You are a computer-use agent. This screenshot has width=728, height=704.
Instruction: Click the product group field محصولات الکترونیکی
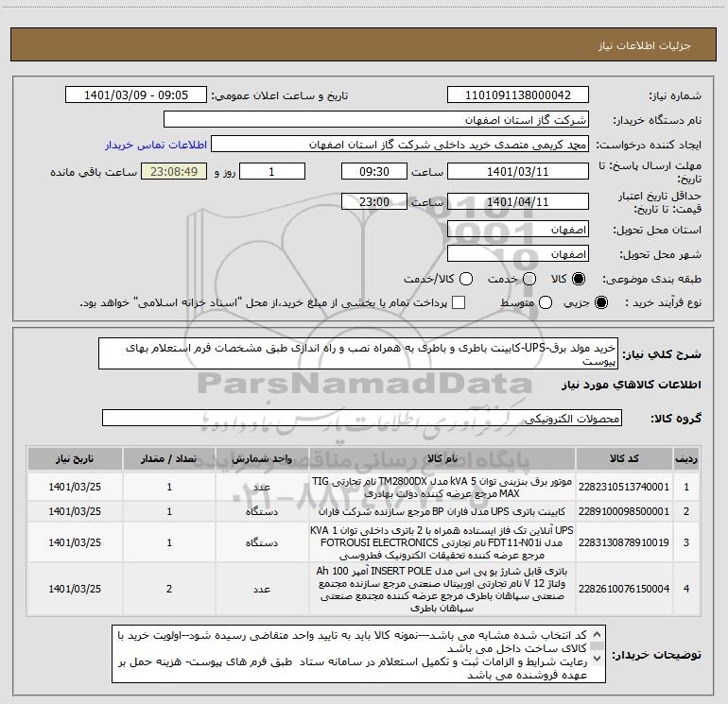362,418
